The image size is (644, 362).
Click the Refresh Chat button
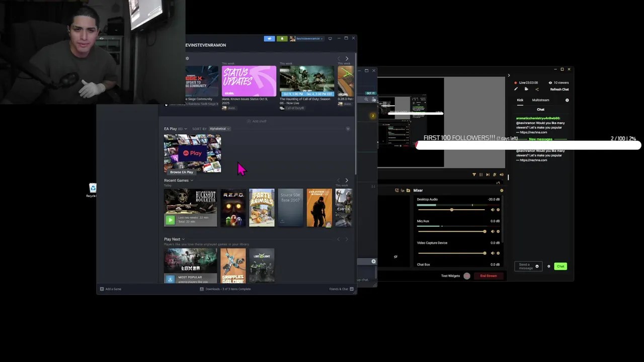click(x=559, y=89)
